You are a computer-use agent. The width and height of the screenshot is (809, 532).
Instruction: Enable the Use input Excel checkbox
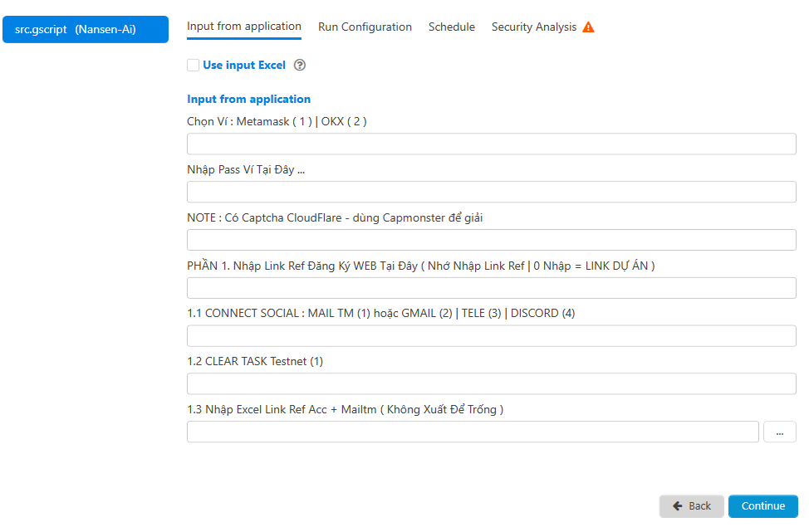(x=193, y=65)
